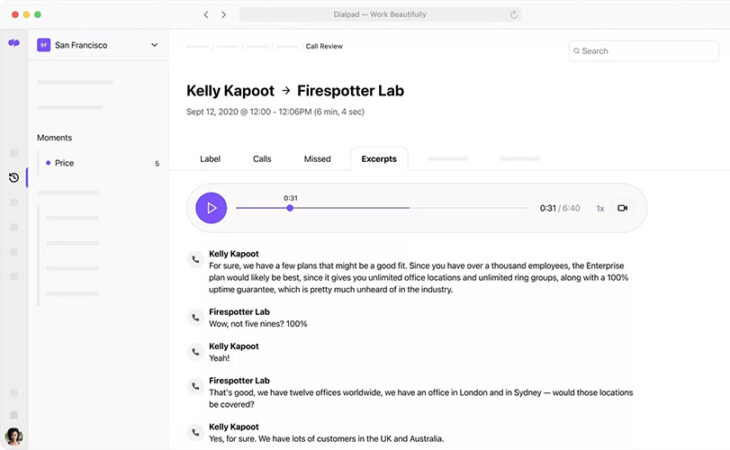This screenshot has height=450, width=730.
Task: Switch to the Label tab
Action: [210, 159]
